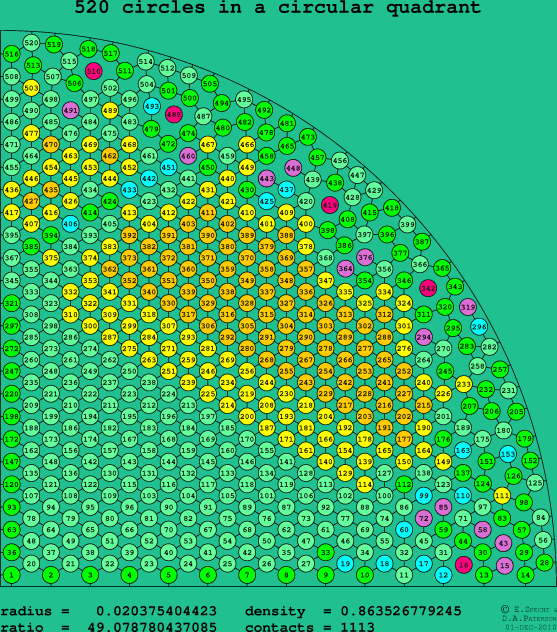Click the green circle numbered 28

(545, 563)
